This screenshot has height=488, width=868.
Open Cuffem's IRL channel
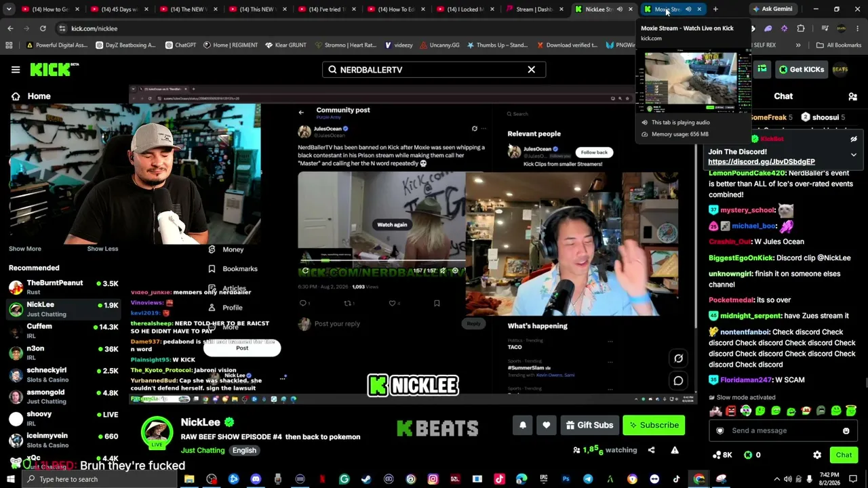pyautogui.click(x=63, y=331)
